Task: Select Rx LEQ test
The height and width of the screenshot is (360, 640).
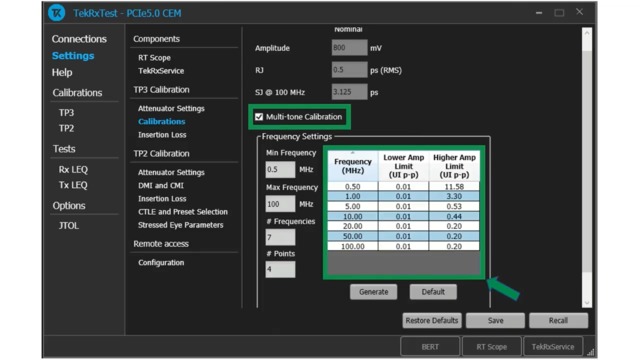Action: tap(73, 169)
